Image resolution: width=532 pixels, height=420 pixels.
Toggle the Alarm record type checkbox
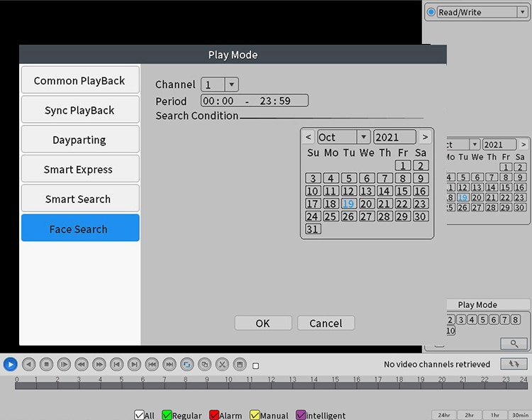tap(214, 415)
